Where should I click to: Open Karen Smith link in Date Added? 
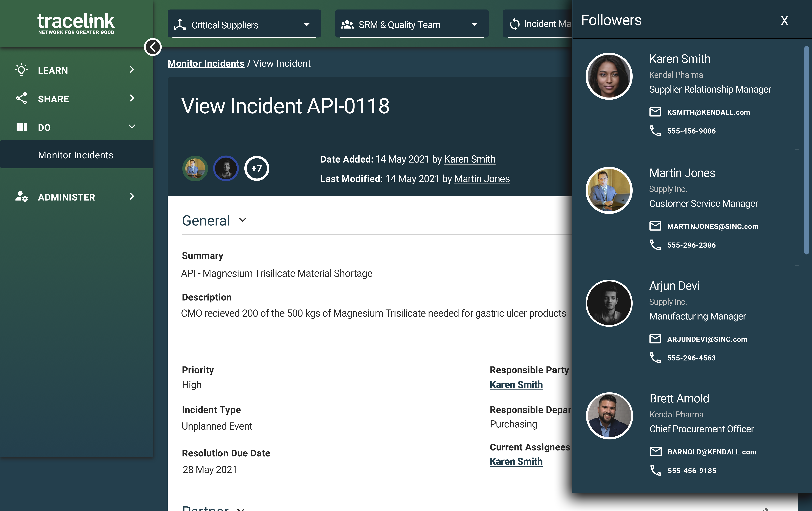tap(469, 159)
